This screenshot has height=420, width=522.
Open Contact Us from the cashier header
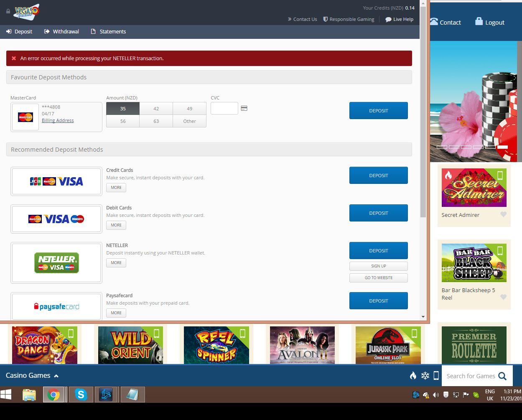coord(302,19)
